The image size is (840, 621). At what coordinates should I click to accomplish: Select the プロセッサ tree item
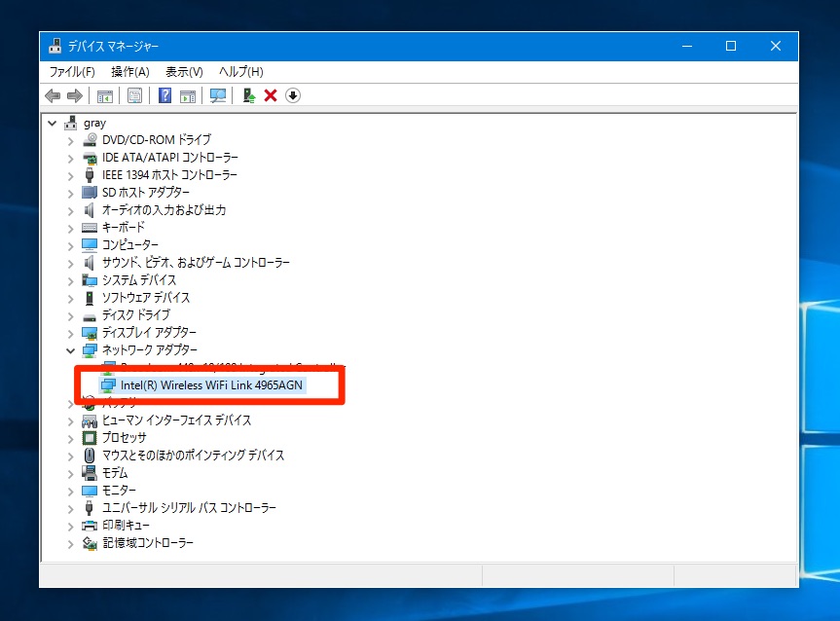(124, 438)
